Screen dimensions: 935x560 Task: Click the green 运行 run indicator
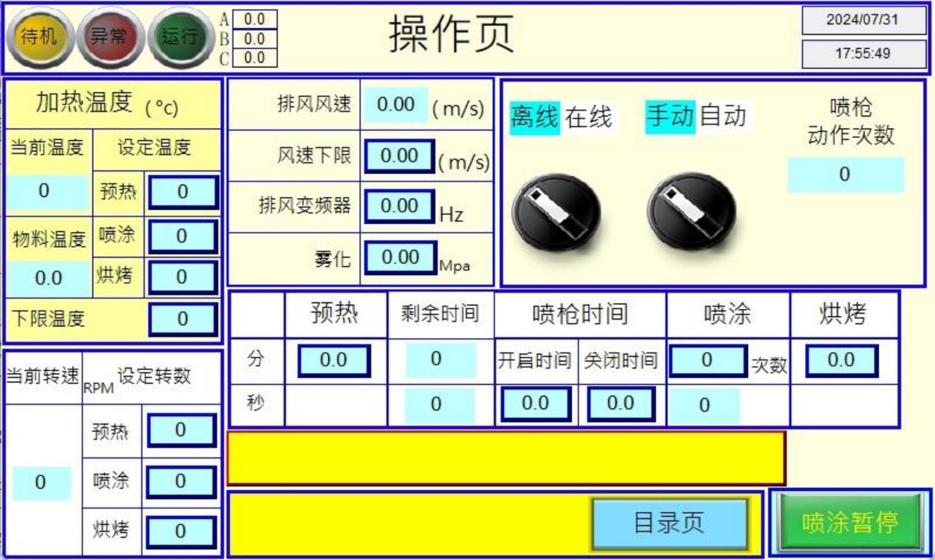181,37
